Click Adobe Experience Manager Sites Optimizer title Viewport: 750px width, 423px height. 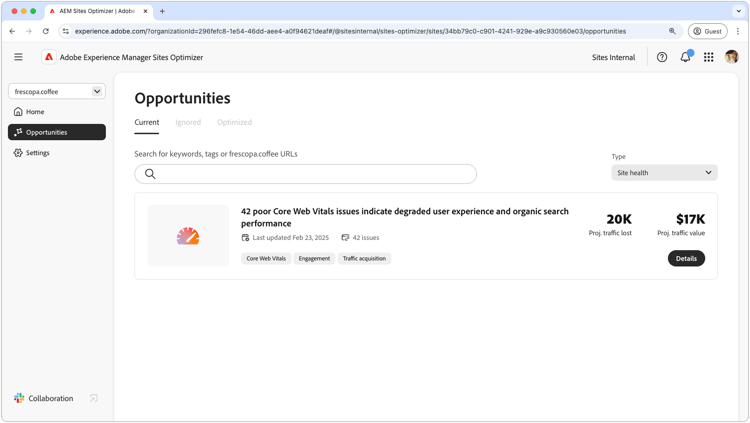131,57
